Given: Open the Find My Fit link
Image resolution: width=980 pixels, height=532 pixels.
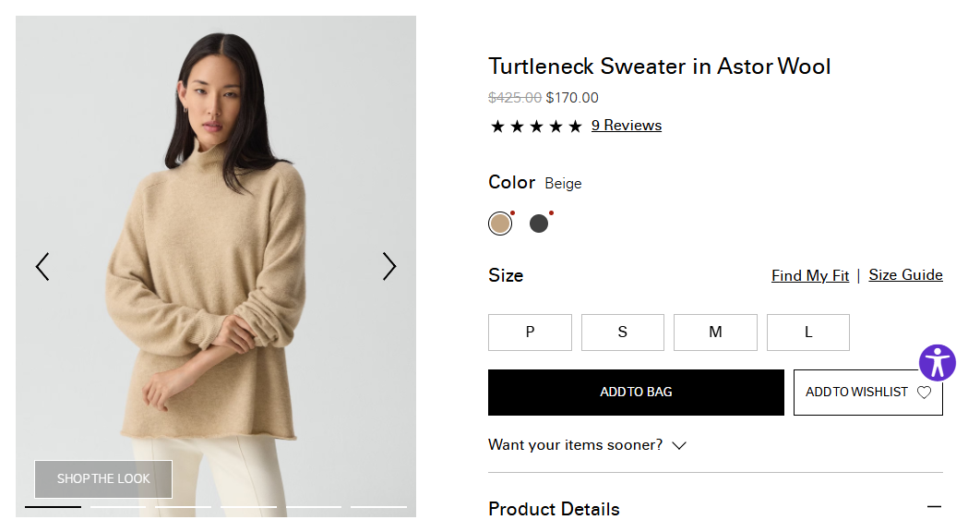Looking at the screenshot, I should 810,275.
